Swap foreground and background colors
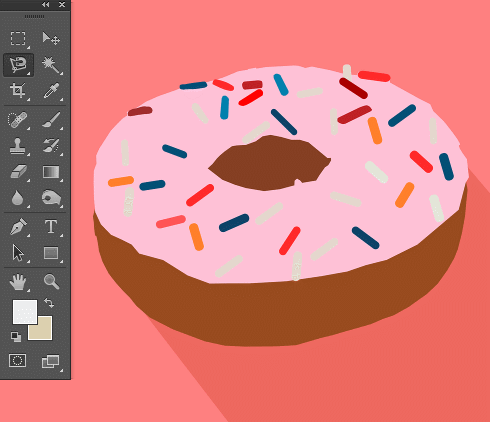The height and width of the screenshot is (422, 490). click(49, 303)
